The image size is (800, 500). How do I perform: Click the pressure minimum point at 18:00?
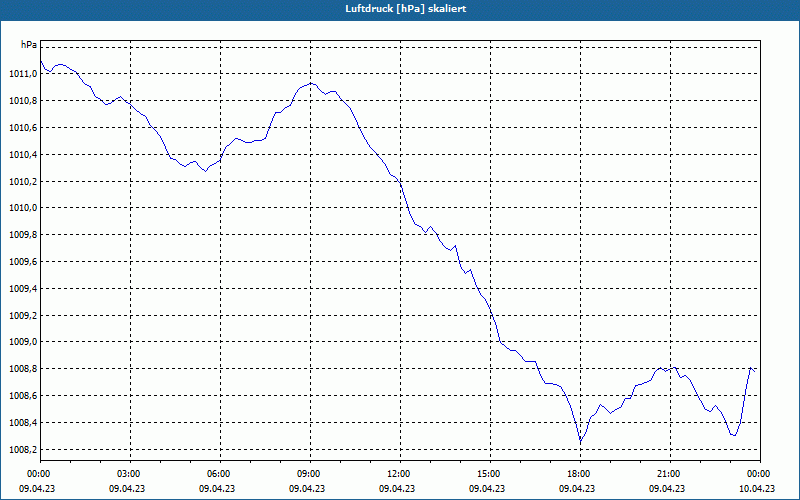point(581,441)
